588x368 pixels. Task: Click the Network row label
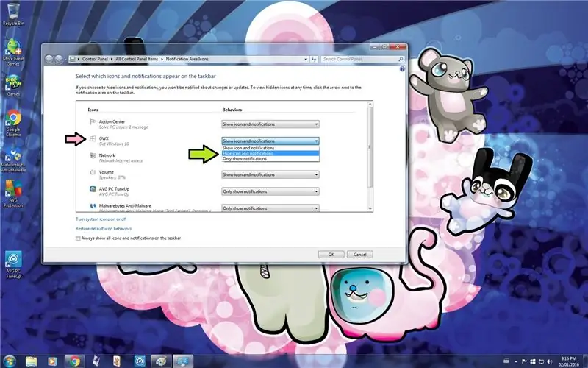pos(107,155)
